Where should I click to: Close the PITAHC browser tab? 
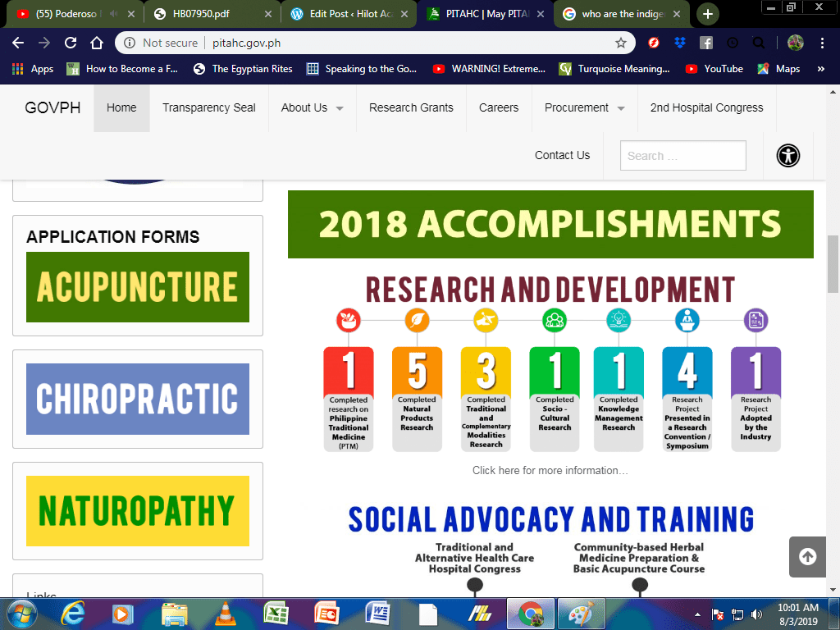[541, 14]
